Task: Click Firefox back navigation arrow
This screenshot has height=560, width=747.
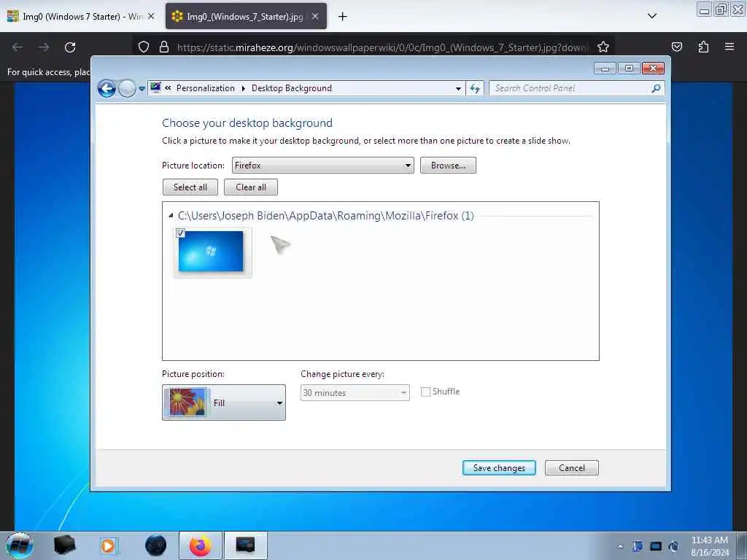Action: point(18,47)
